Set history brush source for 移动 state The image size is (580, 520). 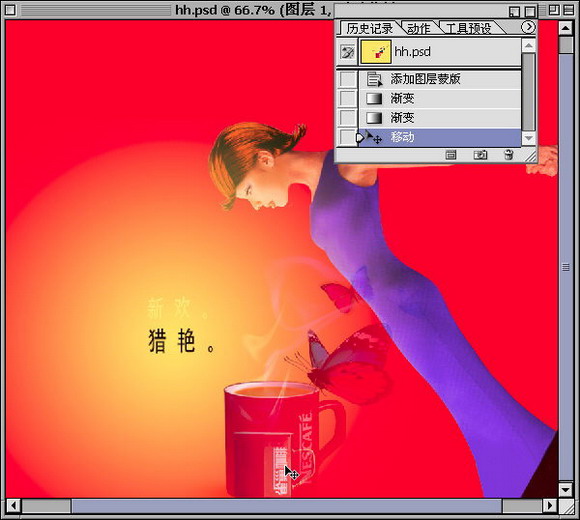click(348, 138)
